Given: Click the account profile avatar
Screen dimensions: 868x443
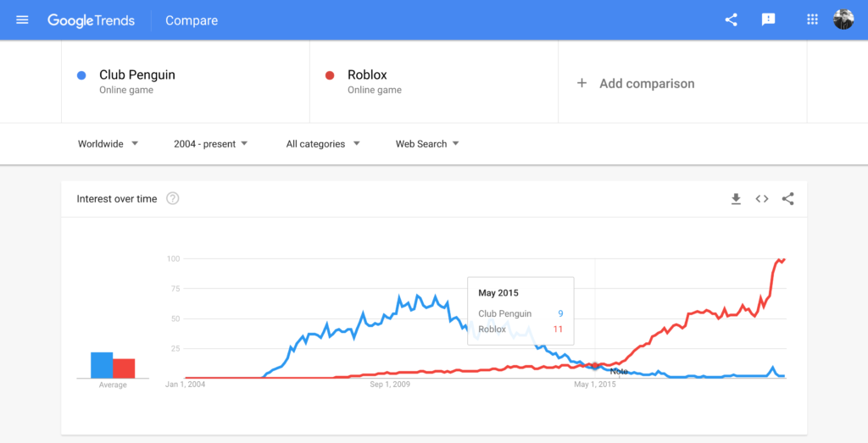Looking at the screenshot, I should pyautogui.click(x=843, y=19).
